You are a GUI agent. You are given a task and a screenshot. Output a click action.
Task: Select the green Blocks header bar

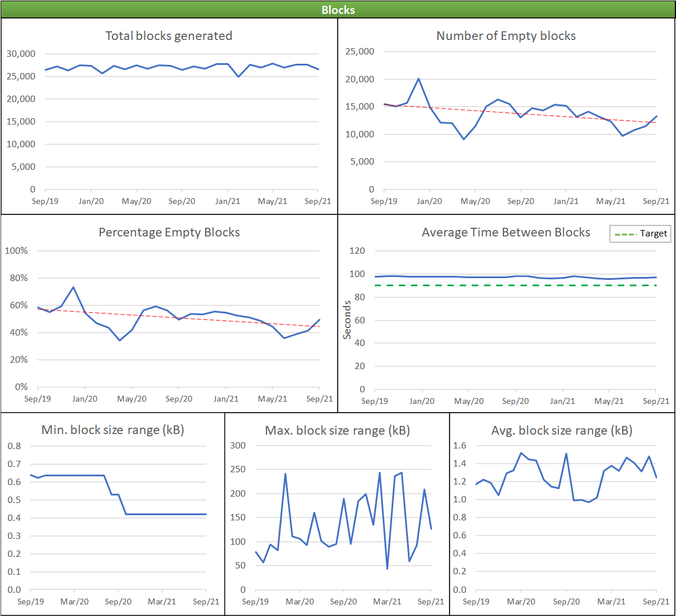[338, 9]
